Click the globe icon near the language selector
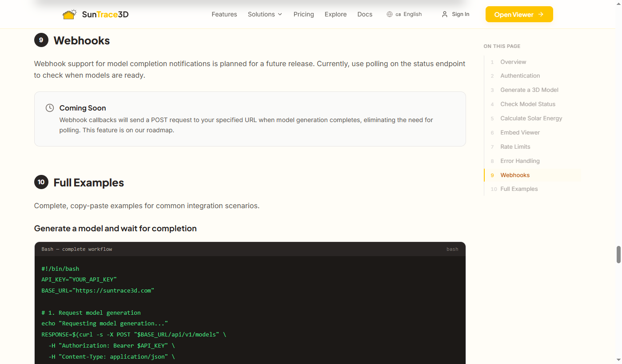622x364 pixels. coord(389,14)
